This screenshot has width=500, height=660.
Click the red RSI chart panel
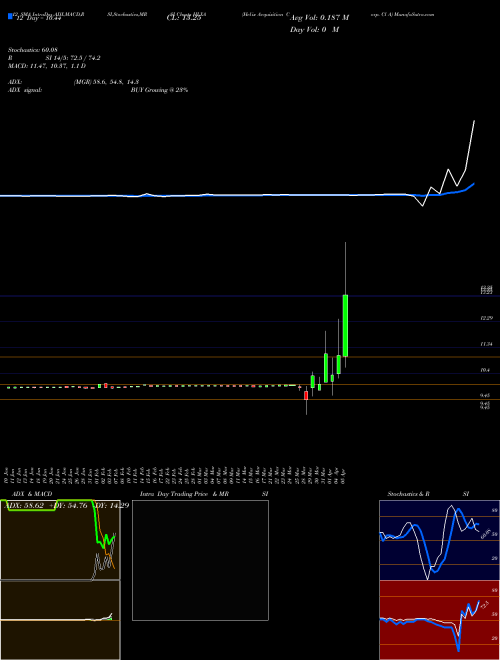439,620
